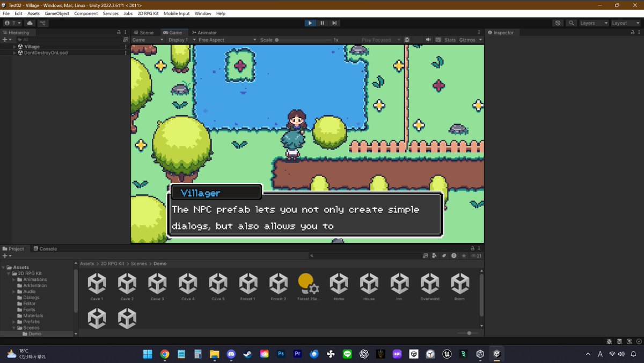The width and height of the screenshot is (644, 363).
Task: Toggle the shortcuts keyboard icon in Game view
Action: click(438, 40)
